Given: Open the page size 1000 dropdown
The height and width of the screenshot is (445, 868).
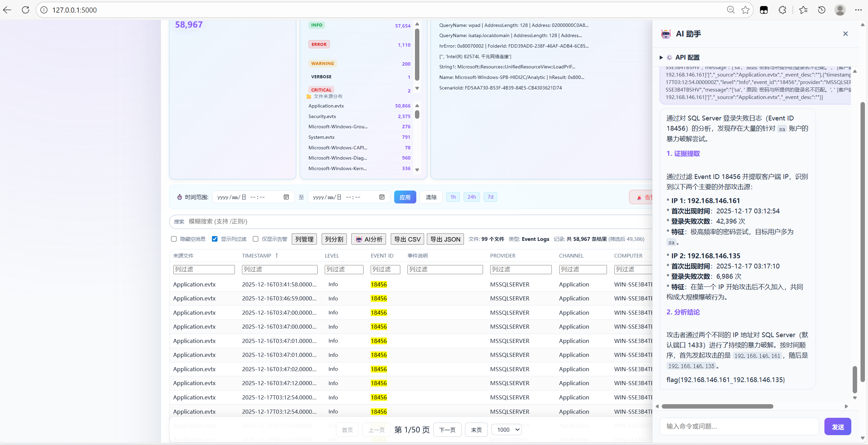Looking at the screenshot, I should (507, 430).
